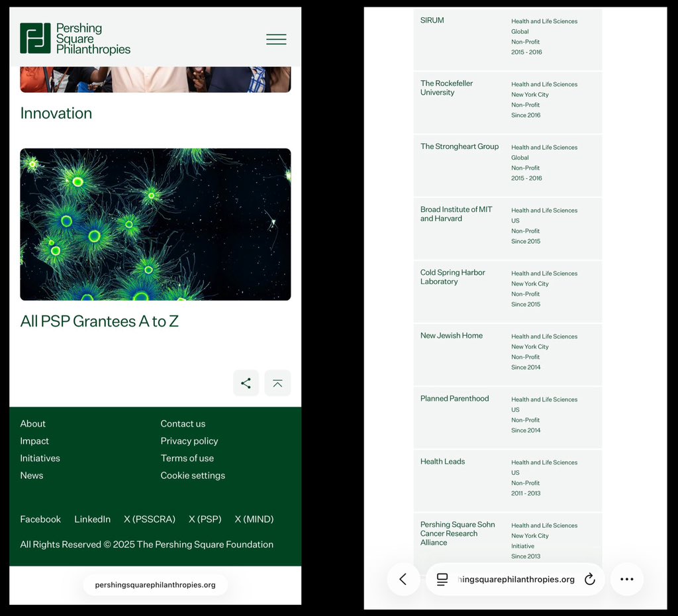The height and width of the screenshot is (616, 678).
Task: Click 'Global' in The Strongheart Group row
Action: point(520,158)
